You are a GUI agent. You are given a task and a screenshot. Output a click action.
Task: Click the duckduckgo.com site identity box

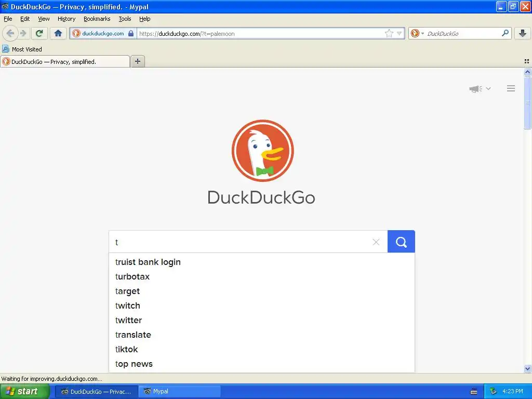pyautogui.click(x=103, y=33)
